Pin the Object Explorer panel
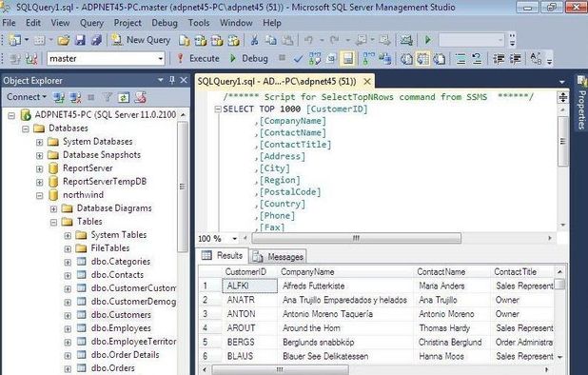Image resolution: width=588 pixels, height=375 pixels. [x=172, y=80]
